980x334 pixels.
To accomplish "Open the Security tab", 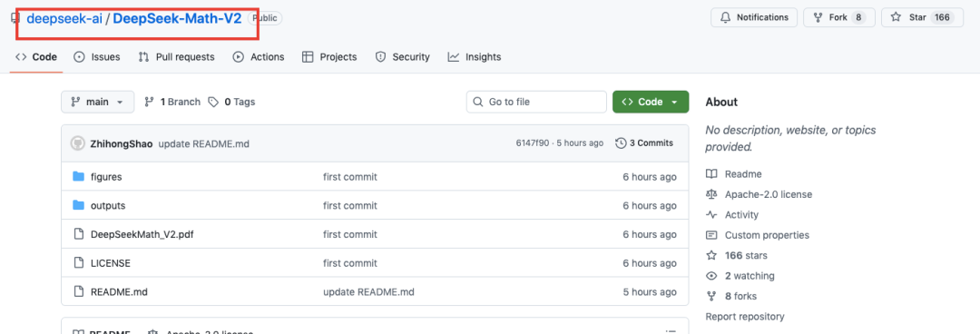I will [403, 57].
